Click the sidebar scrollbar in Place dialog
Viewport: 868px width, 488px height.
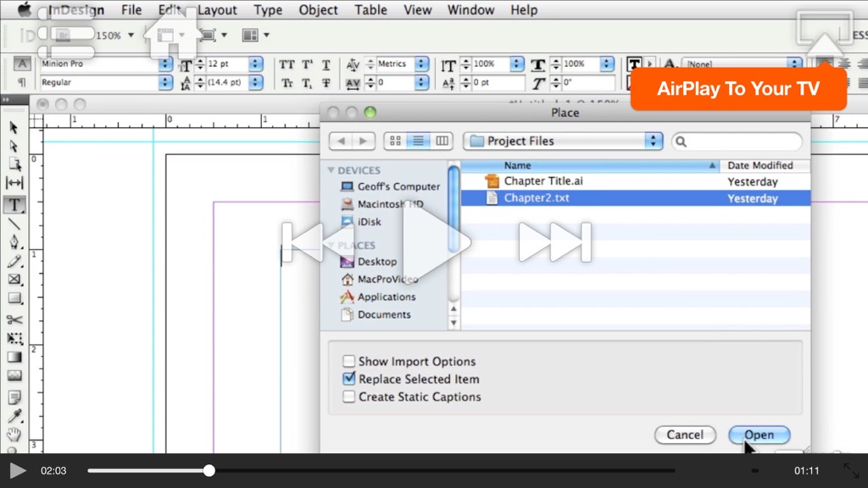pos(453,210)
